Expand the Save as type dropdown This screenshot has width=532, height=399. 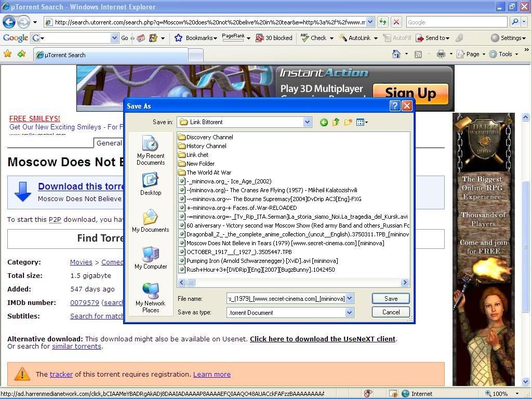coord(349,313)
